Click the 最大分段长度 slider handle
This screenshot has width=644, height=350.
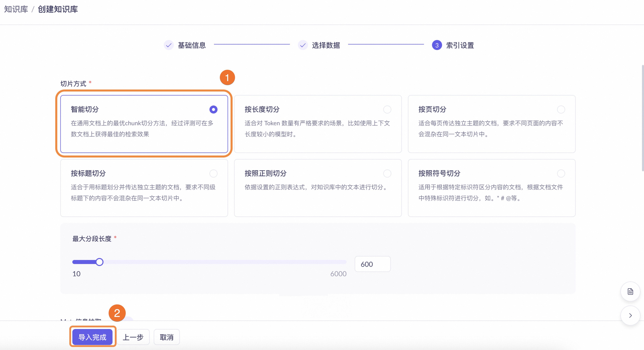[x=99, y=262]
